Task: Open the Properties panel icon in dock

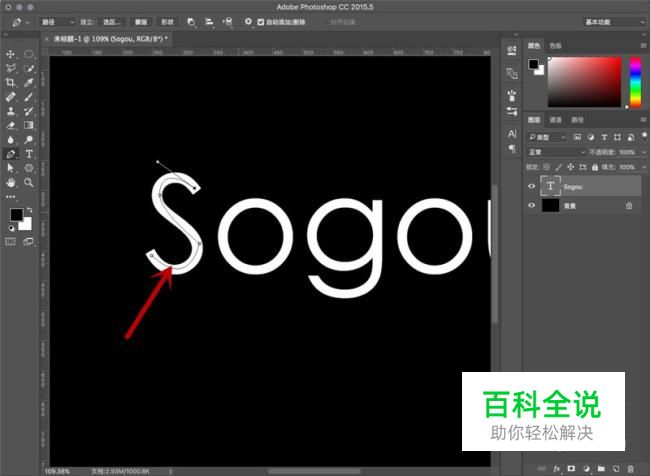Action: tap(512, 50)
